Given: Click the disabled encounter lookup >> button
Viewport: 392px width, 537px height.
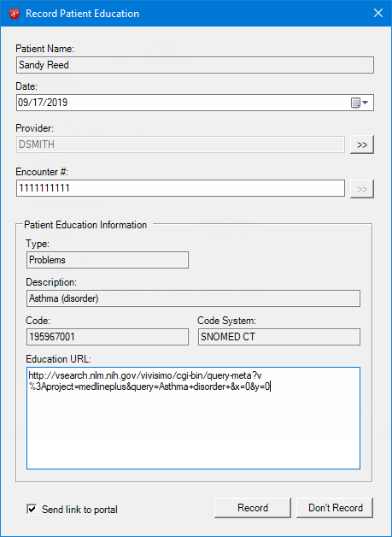Looking at the screenshot, I should point(362,189).
